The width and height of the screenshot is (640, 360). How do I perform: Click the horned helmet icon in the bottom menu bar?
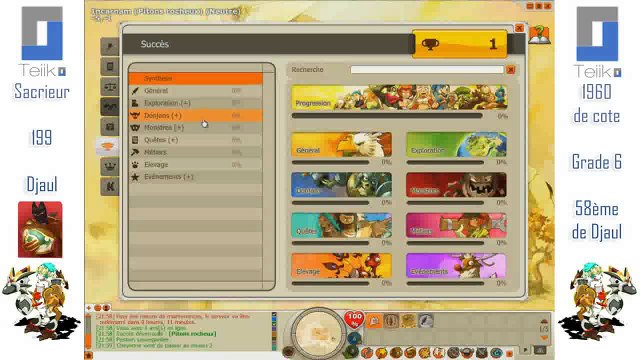467,353
